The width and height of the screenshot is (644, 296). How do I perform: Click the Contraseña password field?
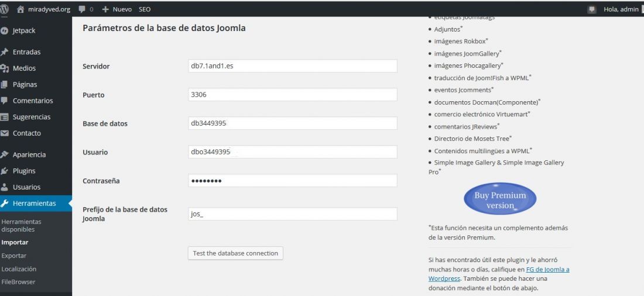(292, 181)
